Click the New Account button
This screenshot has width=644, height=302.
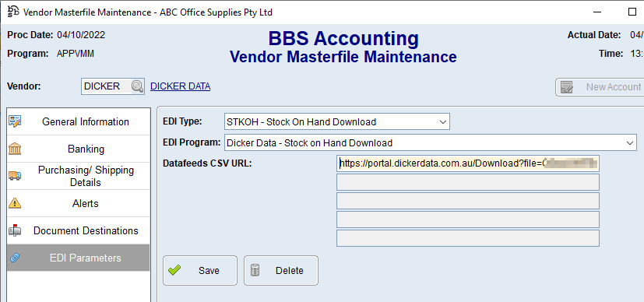[x=600, y=87]
